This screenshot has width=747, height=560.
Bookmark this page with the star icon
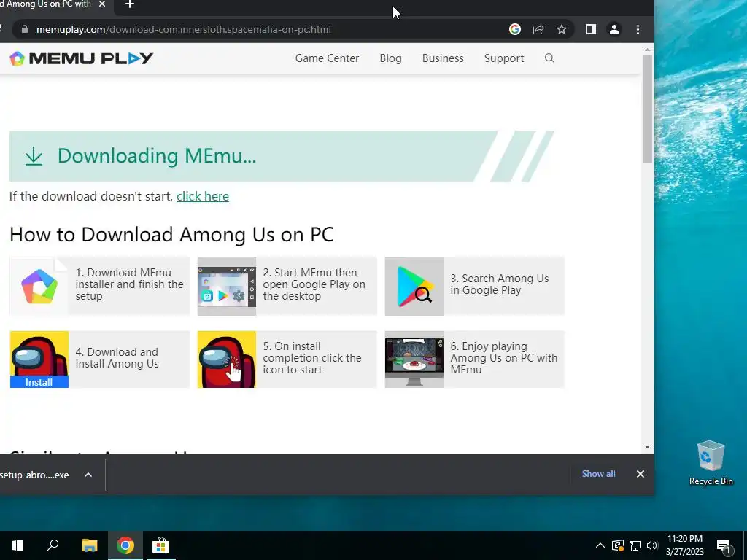pyautogui.click(x=562, y=29)
